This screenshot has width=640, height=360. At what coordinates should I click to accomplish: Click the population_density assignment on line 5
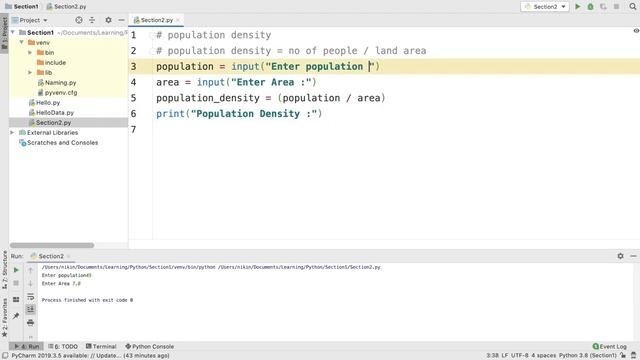pyautogui.click(x=271, y=98)
